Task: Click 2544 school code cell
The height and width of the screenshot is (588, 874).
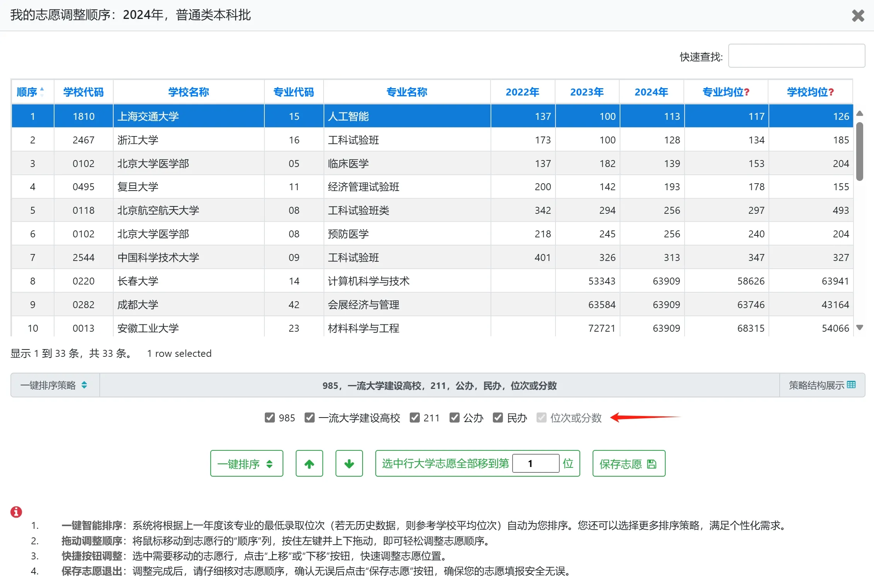Action: [83, 257]
